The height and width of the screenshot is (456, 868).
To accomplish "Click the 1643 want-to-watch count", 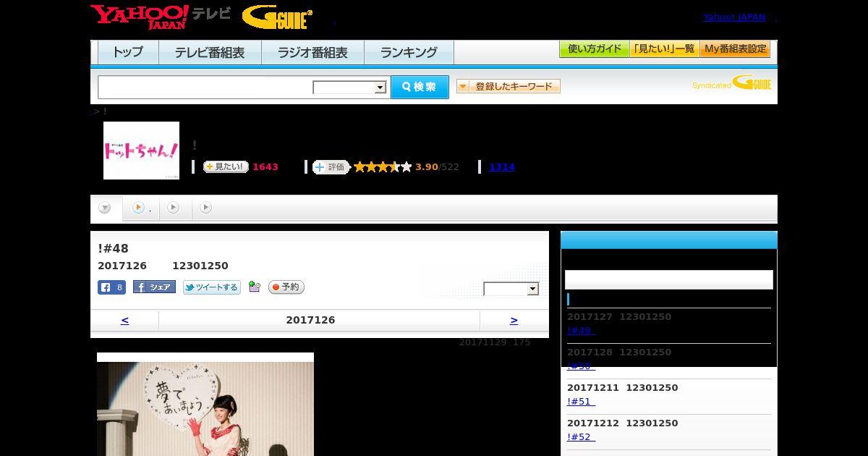I will [x=265, y=167].
